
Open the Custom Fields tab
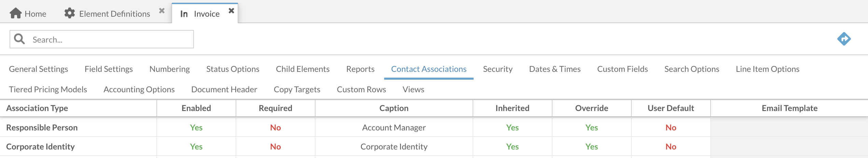pos(622,69)
